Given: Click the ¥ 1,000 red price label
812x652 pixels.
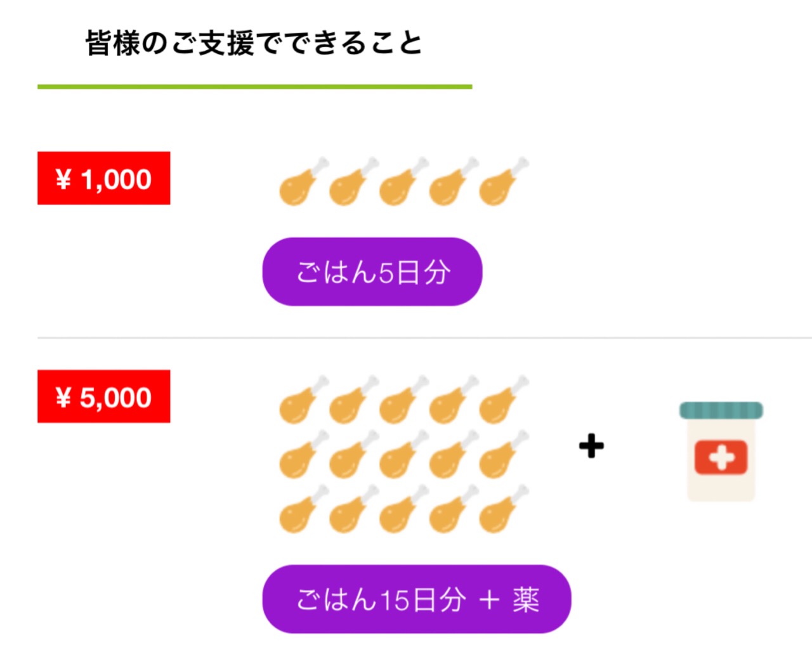Looking at the screenshot, I should point(103,178).
